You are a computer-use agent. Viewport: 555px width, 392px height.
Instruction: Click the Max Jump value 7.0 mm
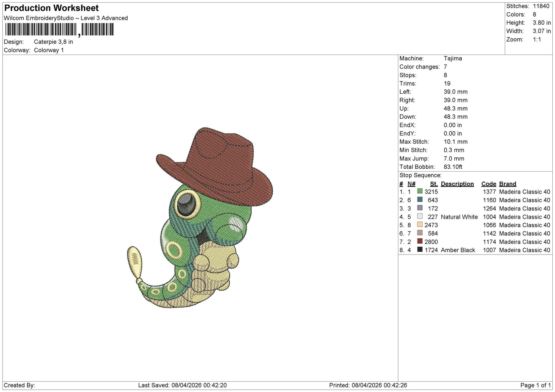click(454, 159)
